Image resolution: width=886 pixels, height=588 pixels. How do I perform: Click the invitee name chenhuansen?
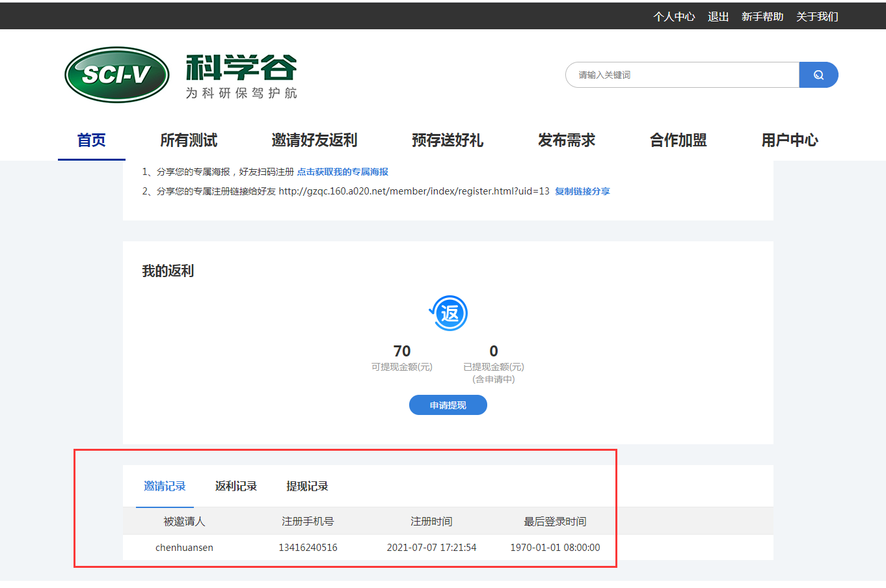click(184, 548)
